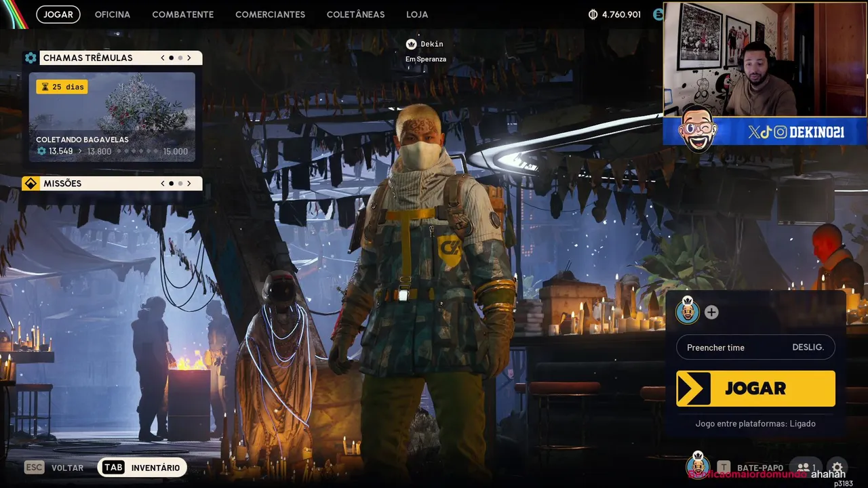Select second page dot in Chamas Trêmulas

click(x=180, y=58)
